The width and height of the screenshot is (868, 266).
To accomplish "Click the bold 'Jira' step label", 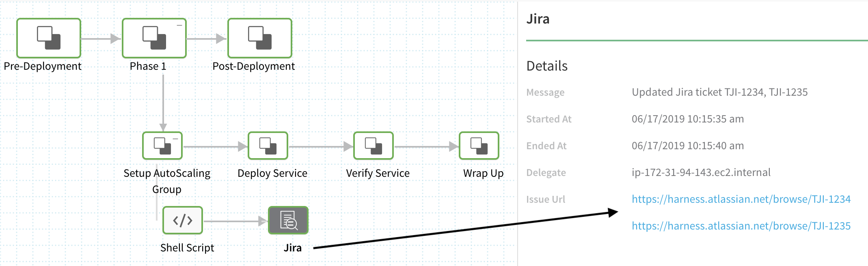I will point(293,248).
